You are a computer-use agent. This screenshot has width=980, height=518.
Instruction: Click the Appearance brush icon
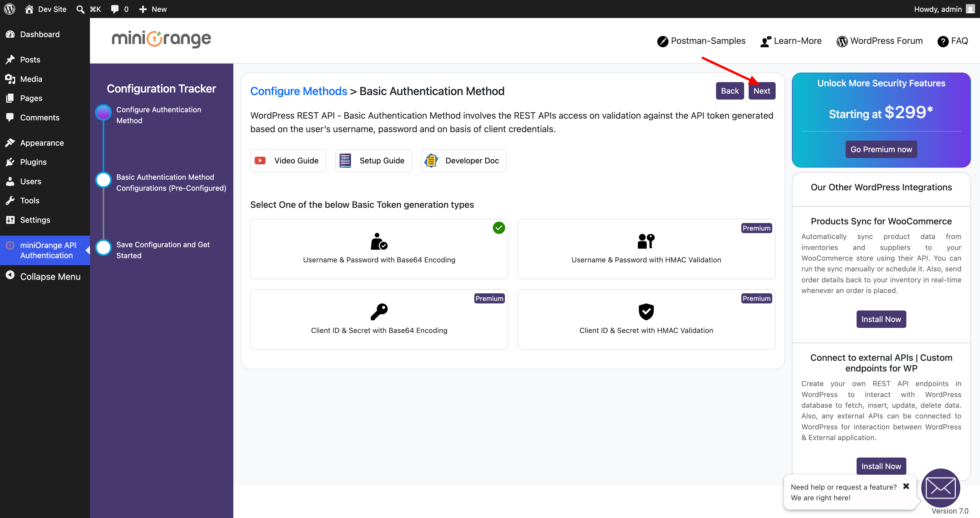pyautogui.click(x=10, y=143)
